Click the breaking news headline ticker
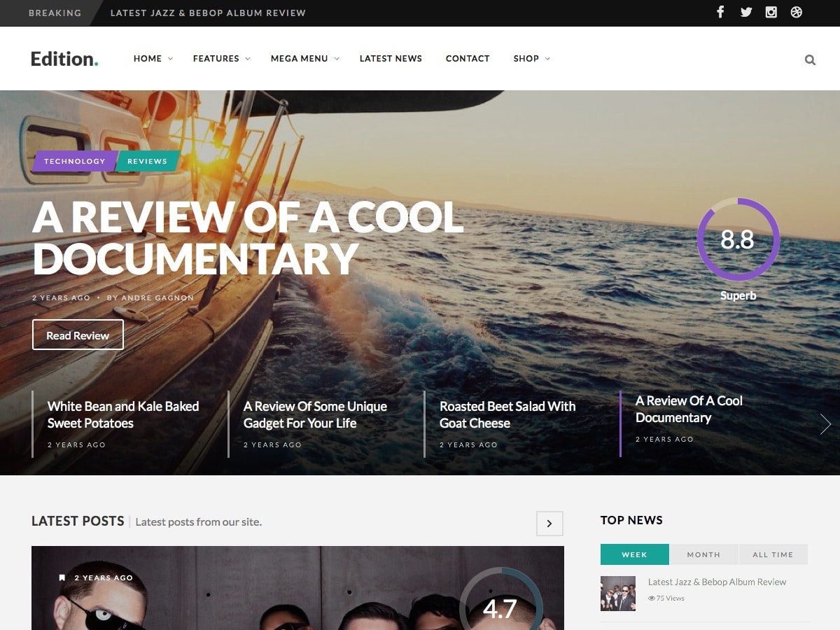The width and height of the screenshot is (840, 630). tap(208, 13)
